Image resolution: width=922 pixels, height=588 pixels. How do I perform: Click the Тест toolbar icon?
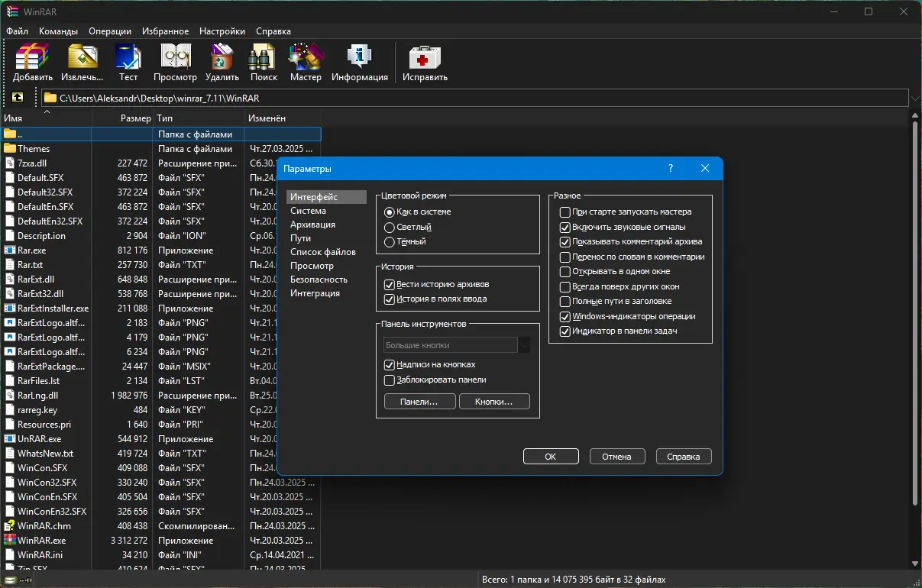(128, 57)
